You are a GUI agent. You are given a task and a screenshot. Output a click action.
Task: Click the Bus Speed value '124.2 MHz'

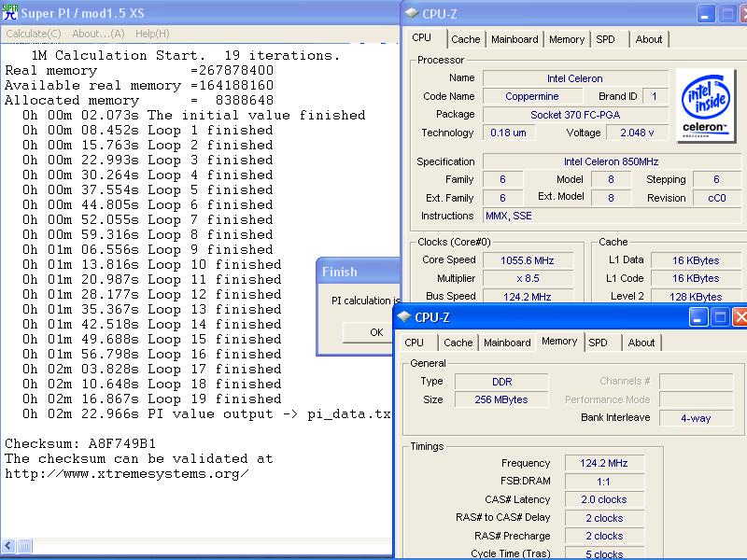pyautogui.click(x=528, y=297)
